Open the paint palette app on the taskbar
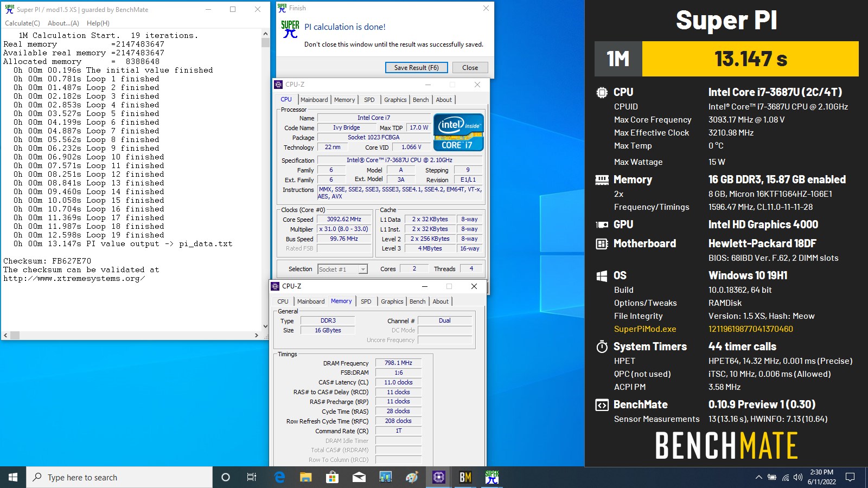 click(412, 477)
